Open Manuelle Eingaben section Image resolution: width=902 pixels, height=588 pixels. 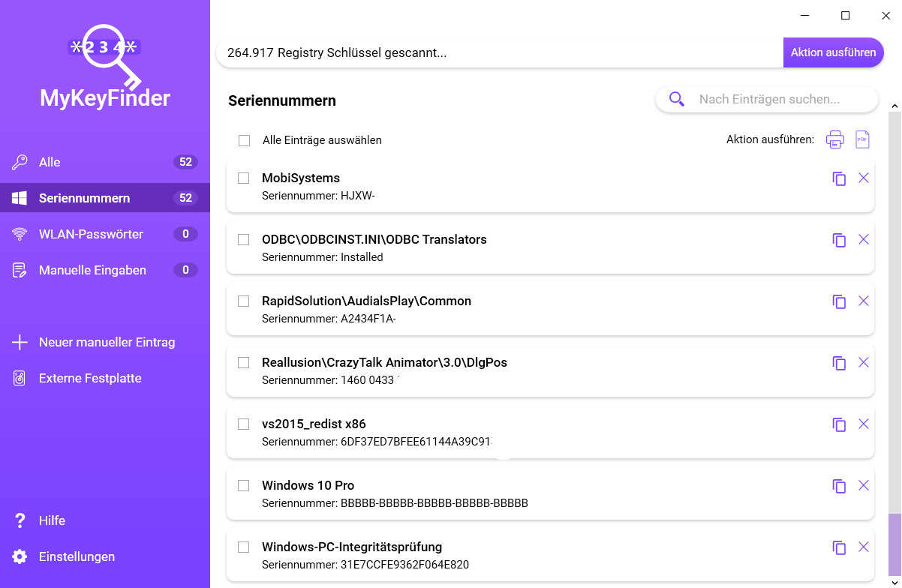[105, 270]
